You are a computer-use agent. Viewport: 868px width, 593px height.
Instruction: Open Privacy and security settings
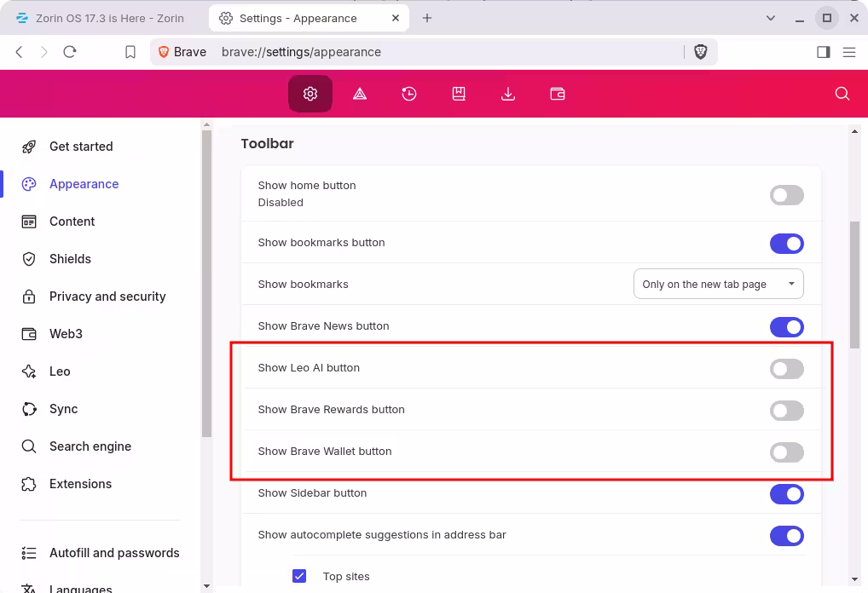point(107,296)
